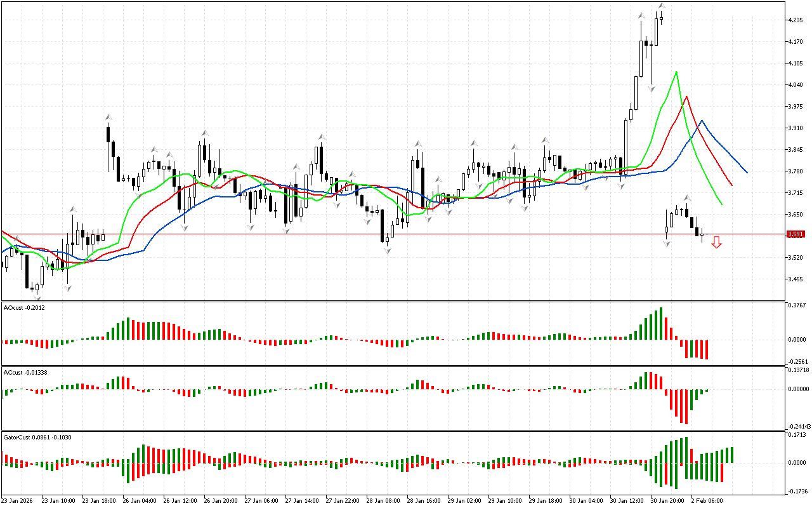Click the up fractal above the last candle cluster

(687, 197)
